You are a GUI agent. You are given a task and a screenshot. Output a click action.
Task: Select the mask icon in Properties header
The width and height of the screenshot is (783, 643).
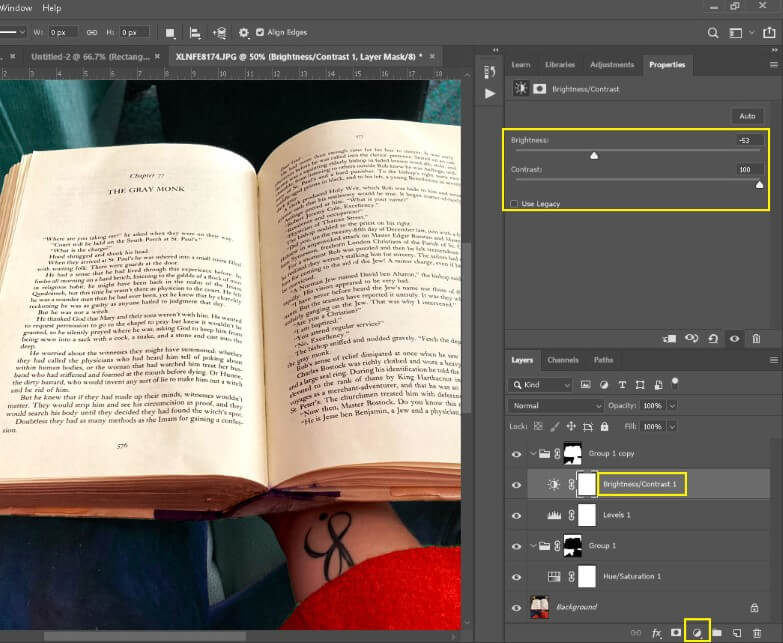click(x=539, y=89)
